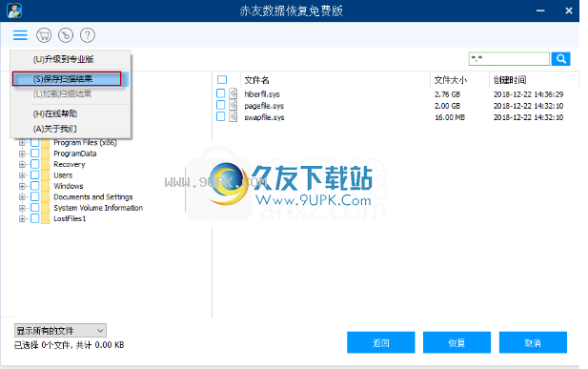The height and width of the screenshot is (369, 588).
Task: Click the hiberfil.sys file icon
Action: tap(233, 93)
